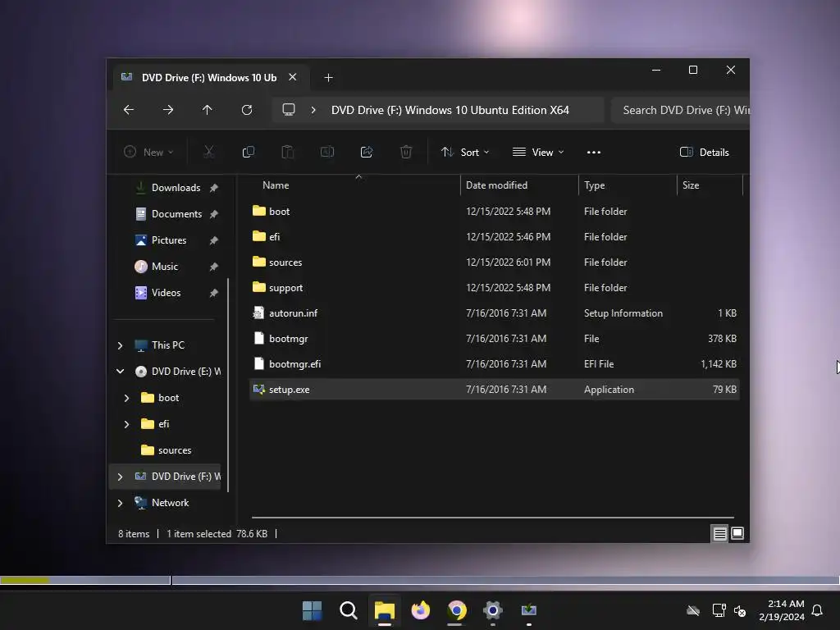Image resolution: width=840 pixels, height=630 pixels.
Task: Click the PC icon in address bar
Action: pos(289,110)
